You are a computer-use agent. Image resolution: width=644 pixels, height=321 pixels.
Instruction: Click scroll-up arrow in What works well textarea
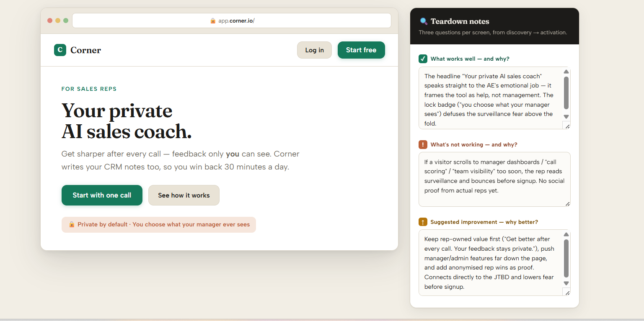click(x=566, y=72)
